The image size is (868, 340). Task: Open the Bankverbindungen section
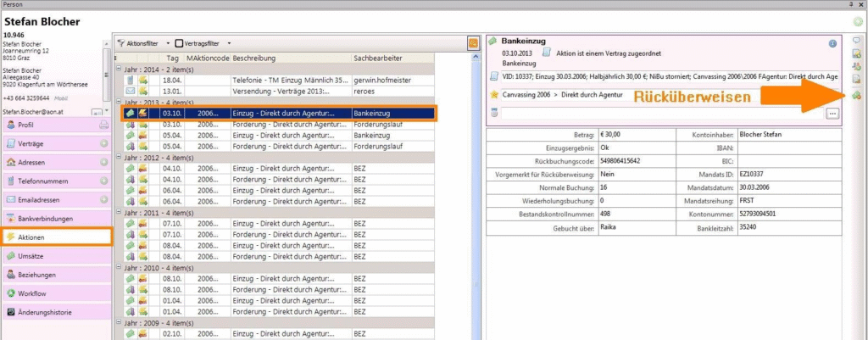tap(57, 219)
